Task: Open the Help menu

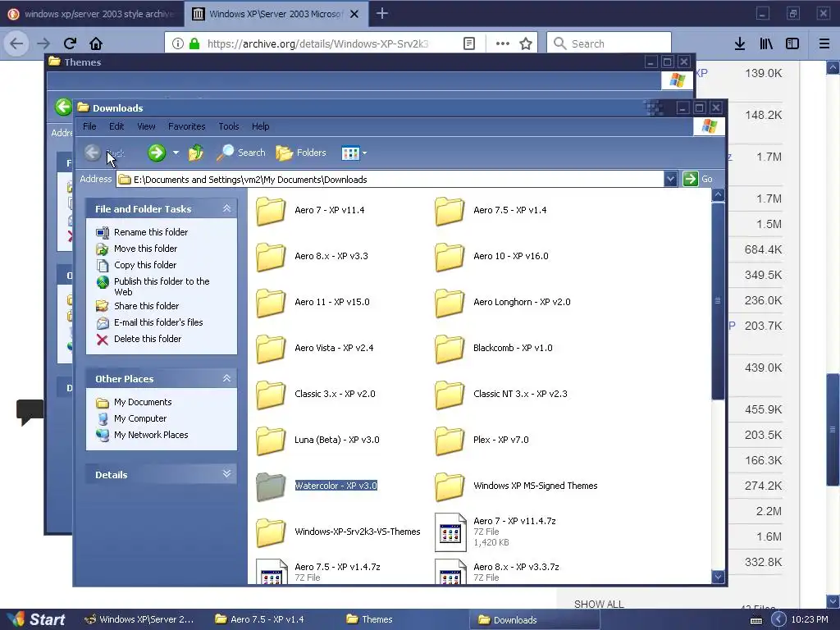Action: pyautogui.click(x=260, y=126)
